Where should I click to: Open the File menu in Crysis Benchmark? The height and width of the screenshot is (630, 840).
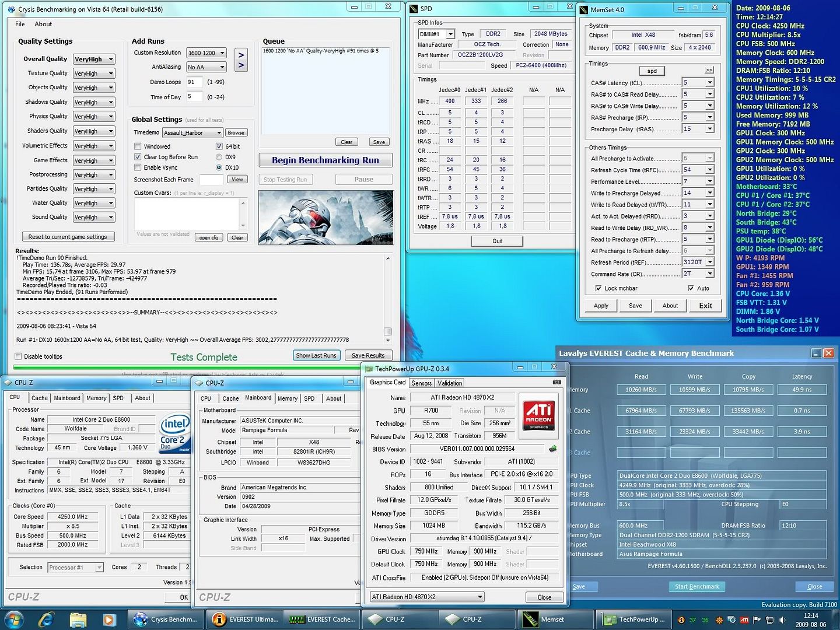pos(20,24)
